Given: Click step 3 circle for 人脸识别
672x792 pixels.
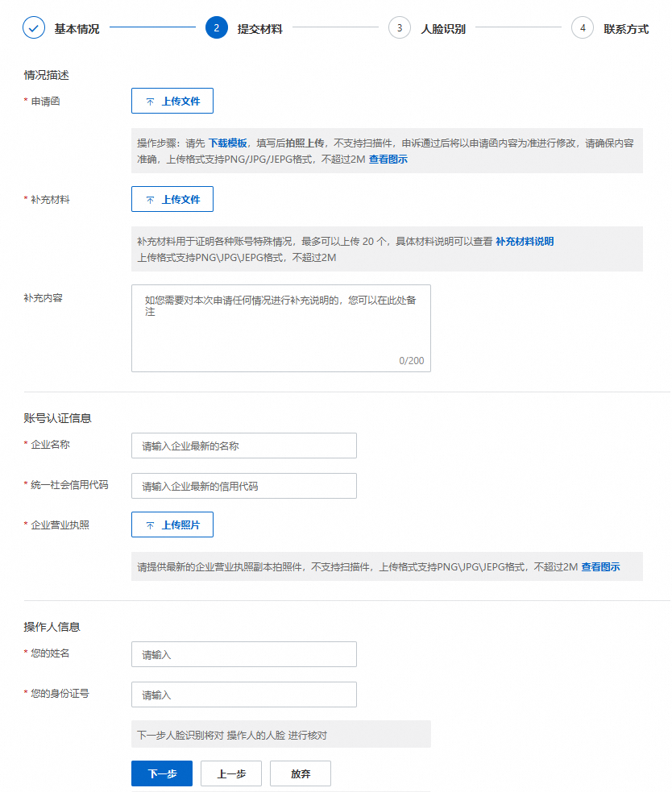Looking at the screenshot, I should (x=399, y=27).
